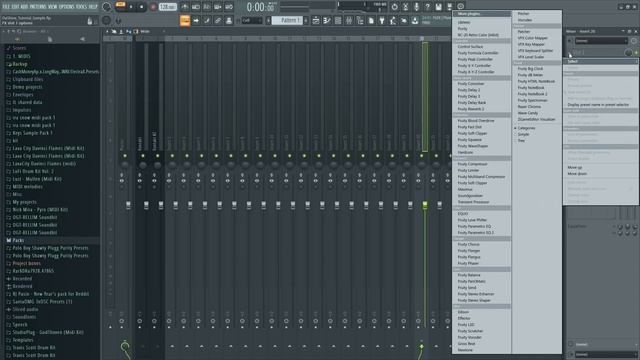The height and width of the screenshot is (360, 640).
Task: Open the FILE menu
Action: [6, 7]
